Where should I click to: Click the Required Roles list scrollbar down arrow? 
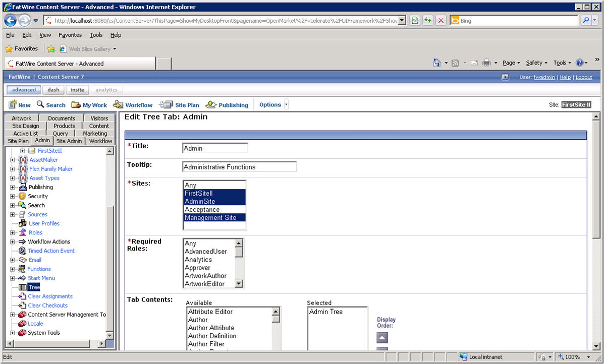pyautogui.click(x=239, y=284)
